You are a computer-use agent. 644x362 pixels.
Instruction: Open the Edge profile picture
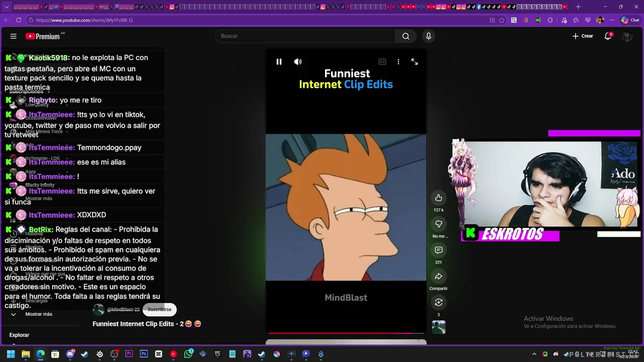click(600, 20)
